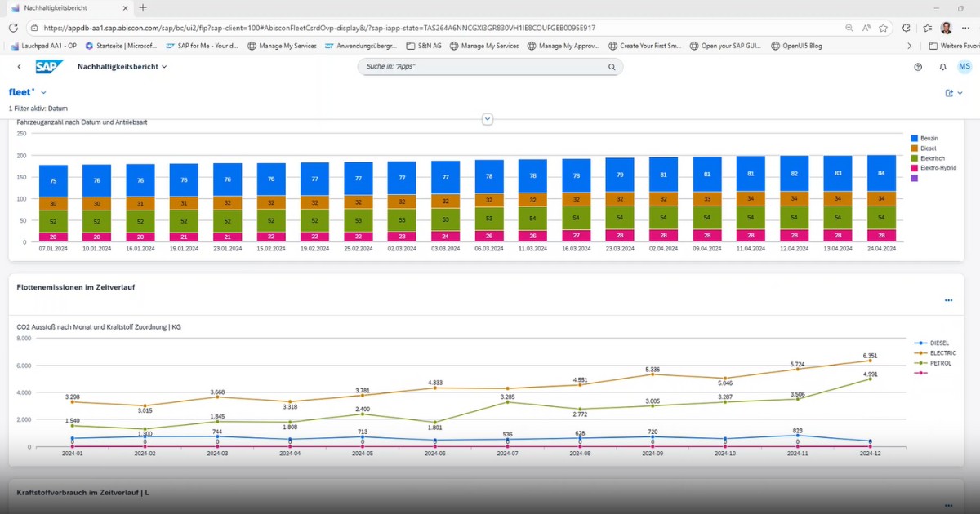Select the PETROL line legend entry
The image size is (980, 514).
pos(933,363)
